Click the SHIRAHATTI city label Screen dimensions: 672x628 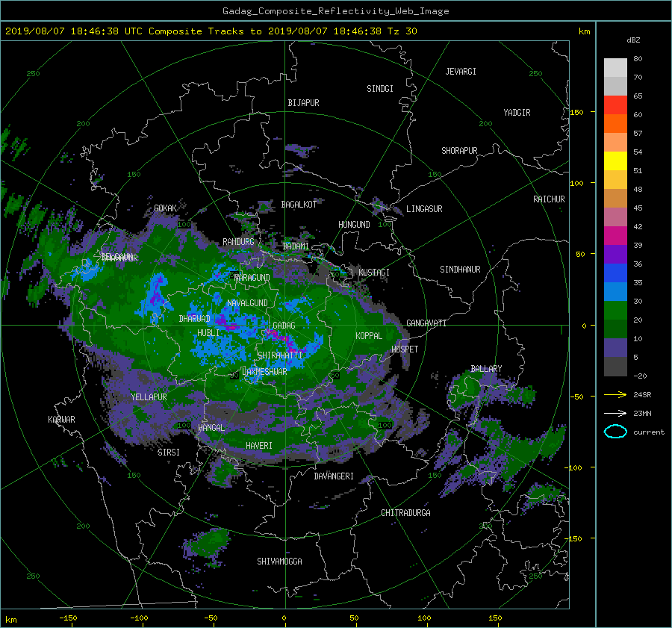pos(280,355)
